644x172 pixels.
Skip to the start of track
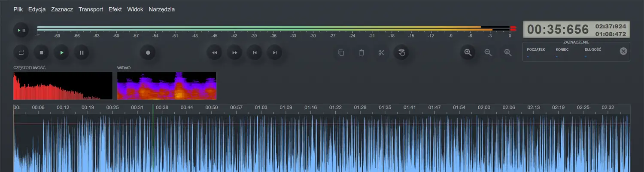pos(255,53)
